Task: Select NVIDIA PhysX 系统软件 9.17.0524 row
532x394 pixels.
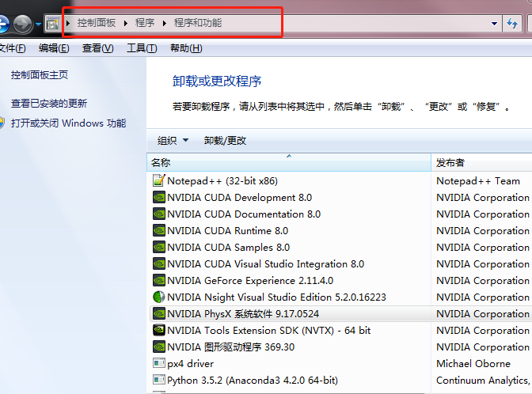Action: tap(340, 313)
